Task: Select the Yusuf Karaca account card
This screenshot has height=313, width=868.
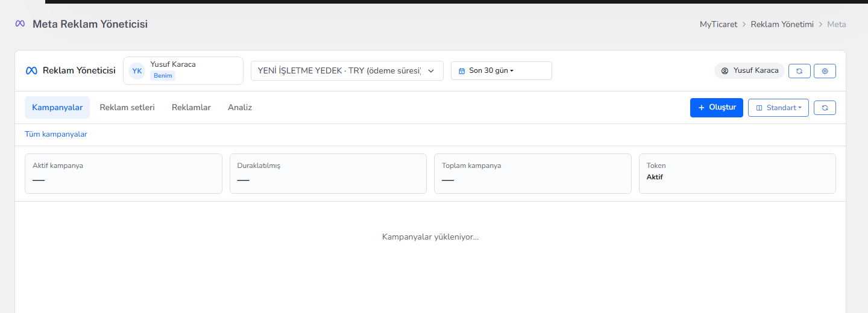Action: pos(183,70)
